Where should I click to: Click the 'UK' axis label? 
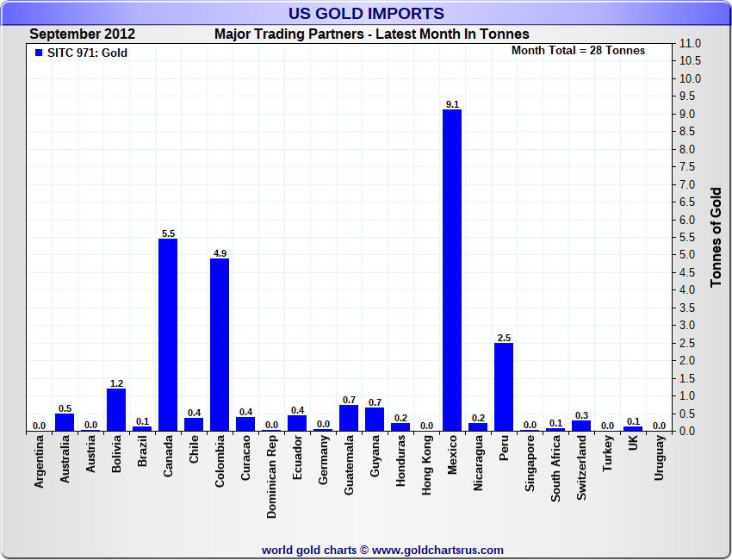click(633, 443)
